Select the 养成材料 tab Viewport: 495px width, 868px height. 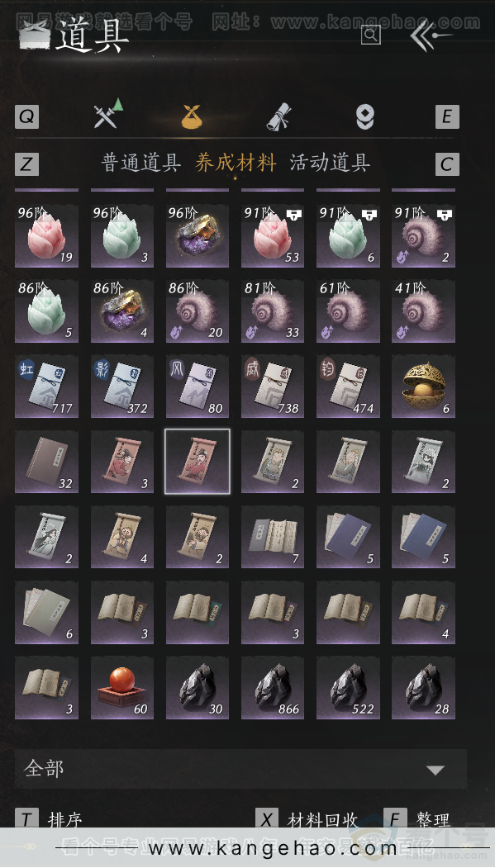236,163
